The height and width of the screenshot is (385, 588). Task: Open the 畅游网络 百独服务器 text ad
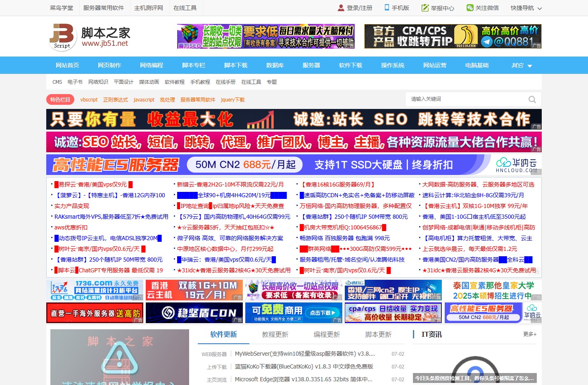click(x=345, y=238)
